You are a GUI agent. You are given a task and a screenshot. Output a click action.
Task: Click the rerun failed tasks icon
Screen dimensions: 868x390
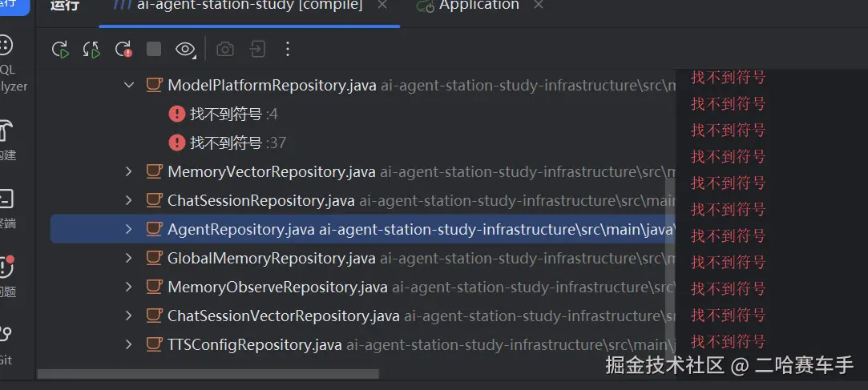(91, 49)
